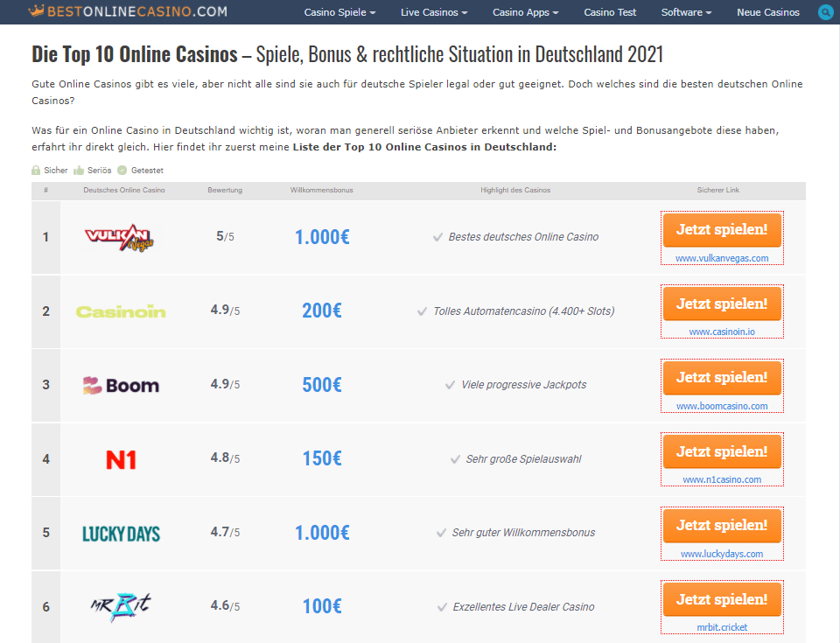This screenshot has height=643, width=840.
Task: Click the Willkommensbonus column header
Action: pyautogui.click(x=321, y=190)
